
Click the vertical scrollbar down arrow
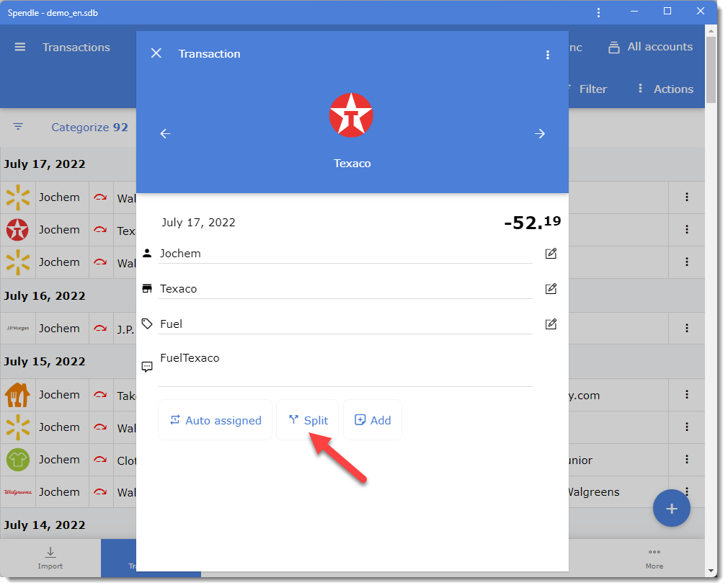coord(711,571)
